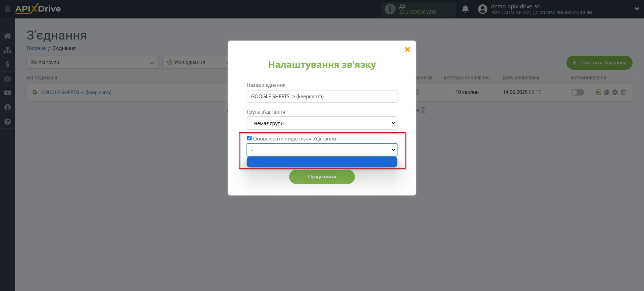This screenshot has width=644, height=291.
Task: Open the connections sitemap sidebar icon
Action: click(7, 50)
